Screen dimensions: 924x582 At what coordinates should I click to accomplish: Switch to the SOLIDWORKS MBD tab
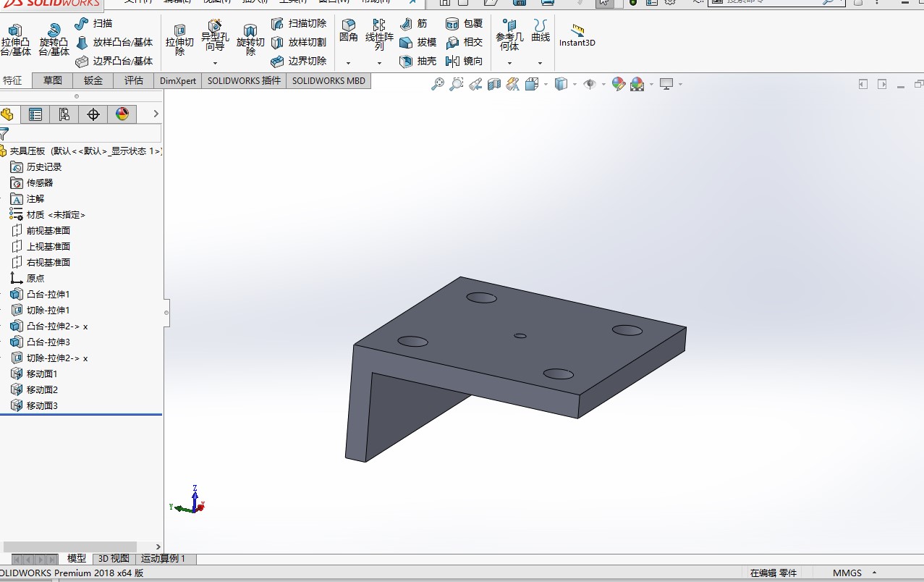(329, 80)
